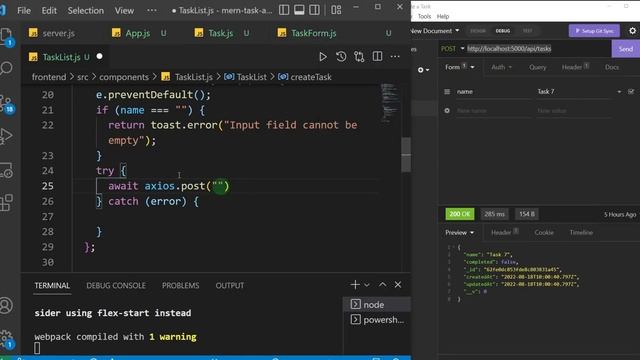The width and height of the screenshot is (640, 360).
Task: Open the Help menu in Insomnia
Action: (x=443, y=16)
